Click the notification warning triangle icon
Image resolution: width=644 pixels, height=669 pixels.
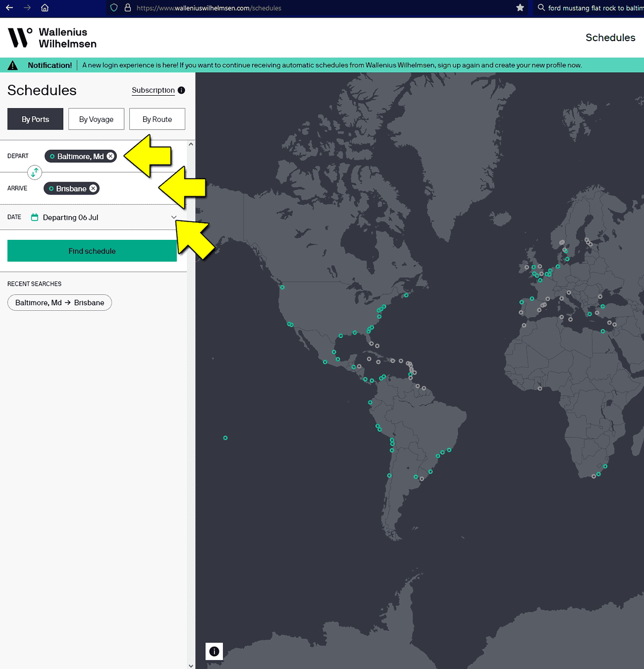(x=13, y=65)
